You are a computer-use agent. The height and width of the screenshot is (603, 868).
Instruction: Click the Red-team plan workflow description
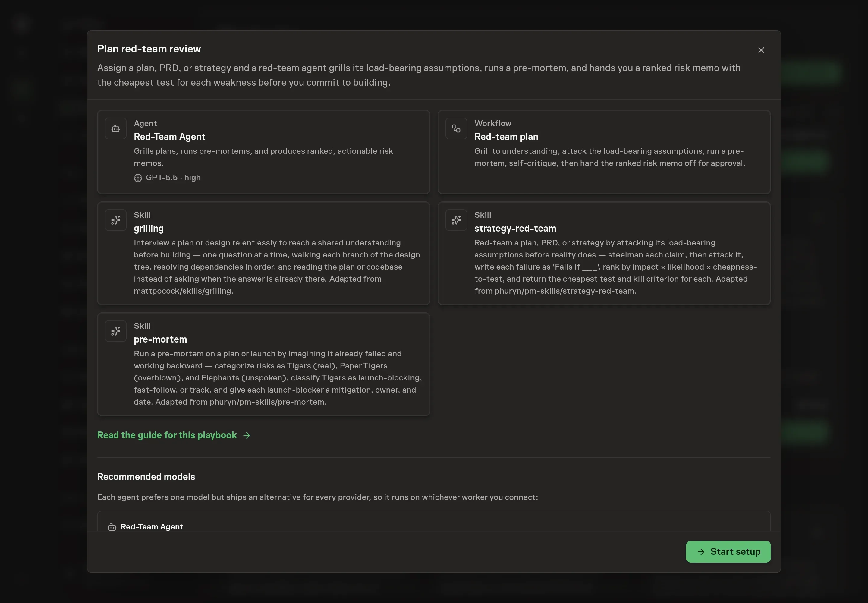click(x=610, y=157)
